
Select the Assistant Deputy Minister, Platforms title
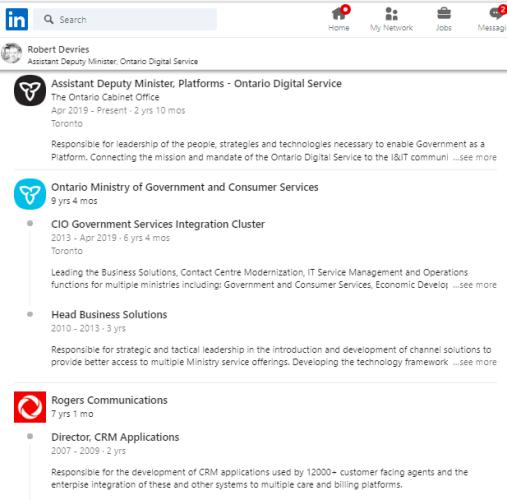tap(196, 84)
